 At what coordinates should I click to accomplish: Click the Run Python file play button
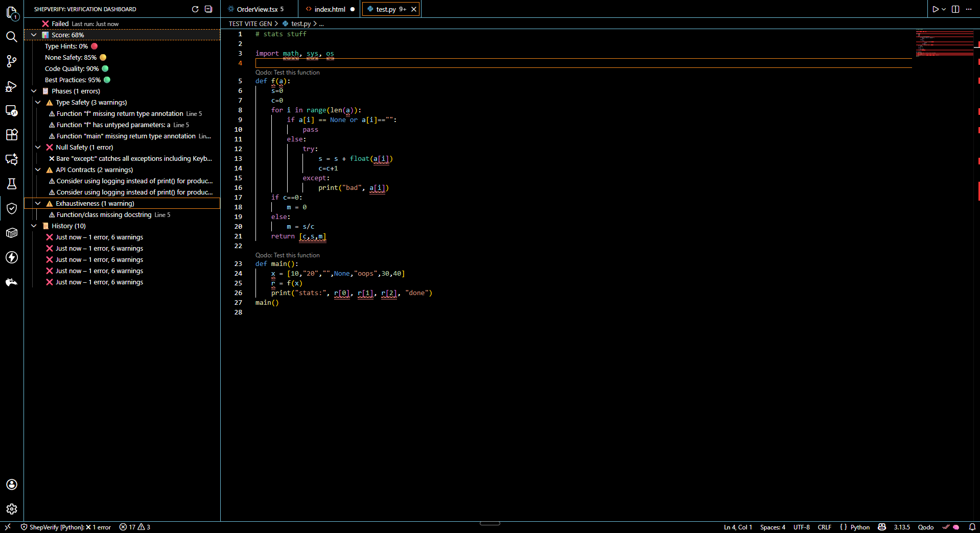(935, 9)
